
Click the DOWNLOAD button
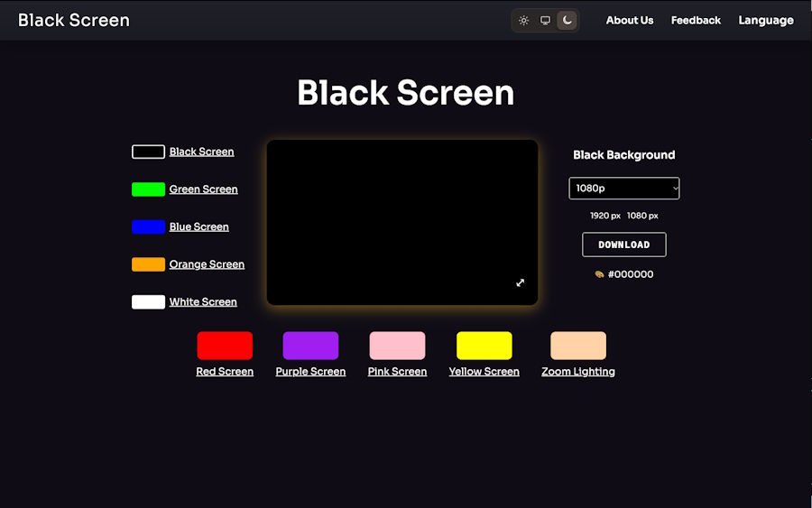pyautogui.click(x=624, y=245)
